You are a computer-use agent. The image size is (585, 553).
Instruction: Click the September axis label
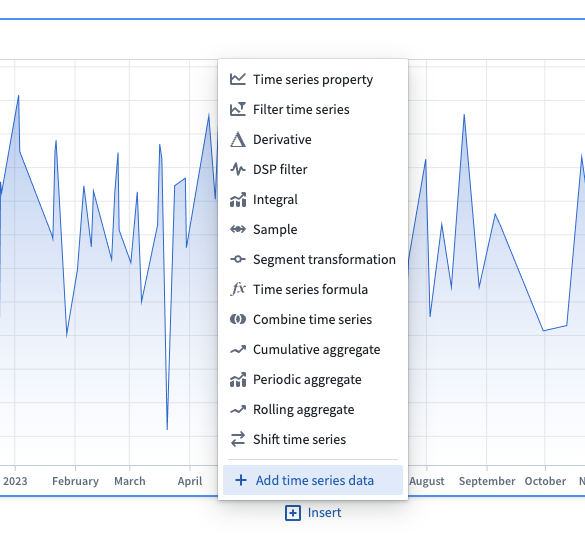[487, 481]
